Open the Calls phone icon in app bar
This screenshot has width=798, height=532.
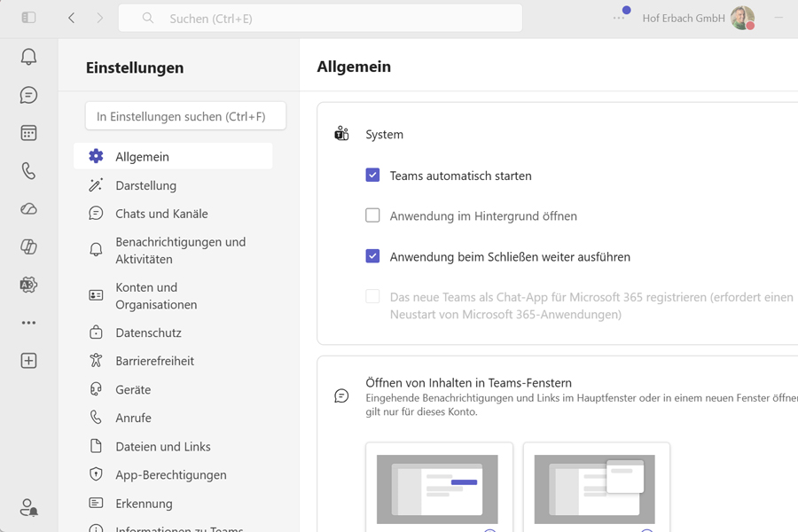tap(28, 170)
